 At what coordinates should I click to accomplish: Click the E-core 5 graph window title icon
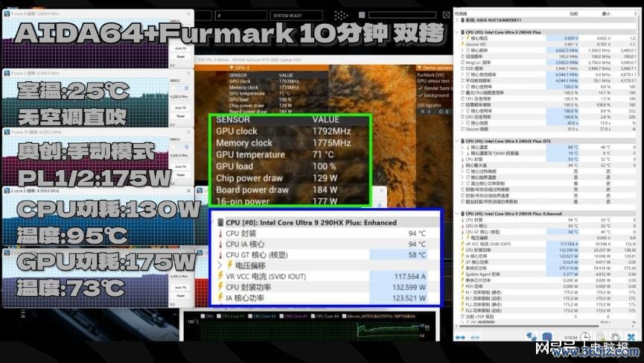click(x=7, y=191)
